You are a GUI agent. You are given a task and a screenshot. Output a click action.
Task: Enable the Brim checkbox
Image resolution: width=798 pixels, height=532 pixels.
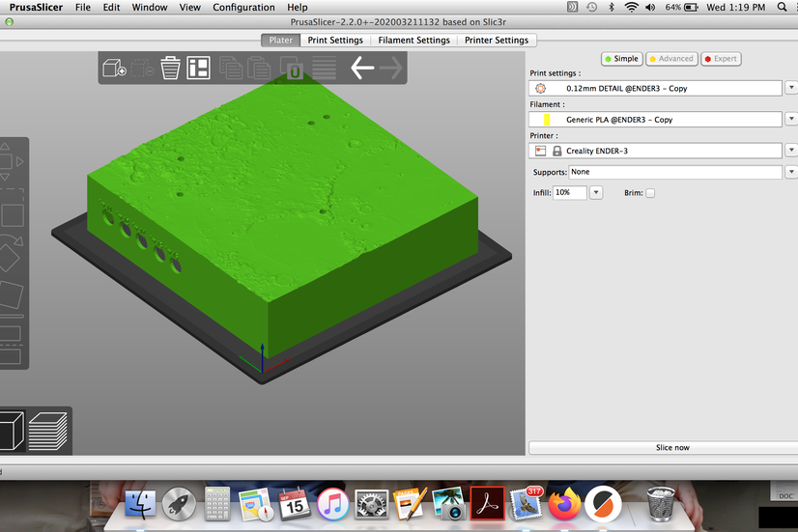(x=650, y=193)
